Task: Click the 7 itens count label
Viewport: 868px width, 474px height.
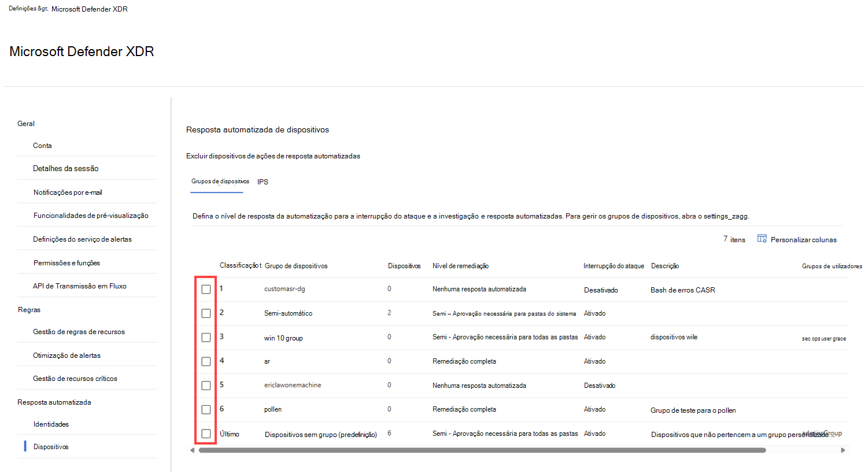Action: click(x=734, y=239)
